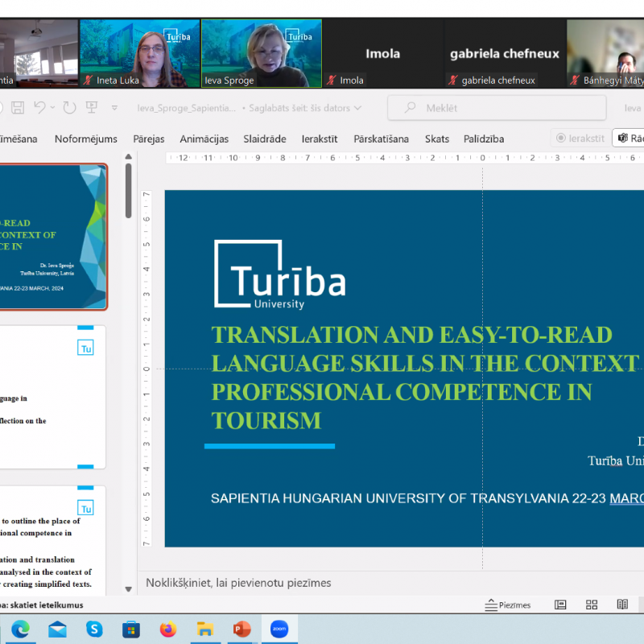Open the Ierakstīt ribbon tab
Viewport: 644px width, 644px height.
tap(320, 138)
